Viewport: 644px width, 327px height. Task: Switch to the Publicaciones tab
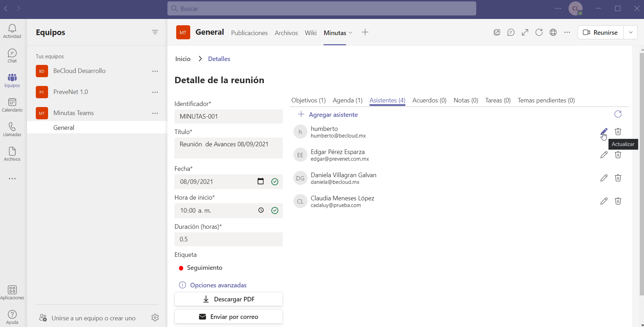point(249,33)
